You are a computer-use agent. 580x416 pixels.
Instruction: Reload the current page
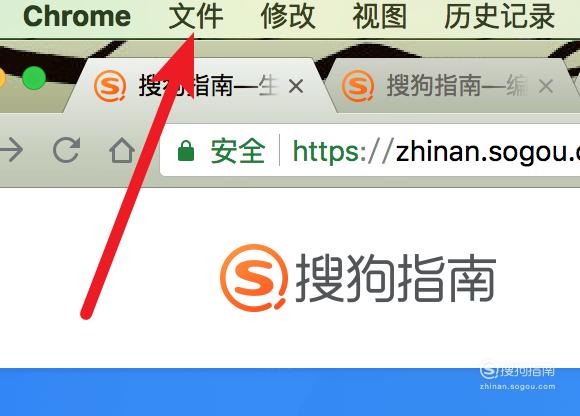coord(67,150)
